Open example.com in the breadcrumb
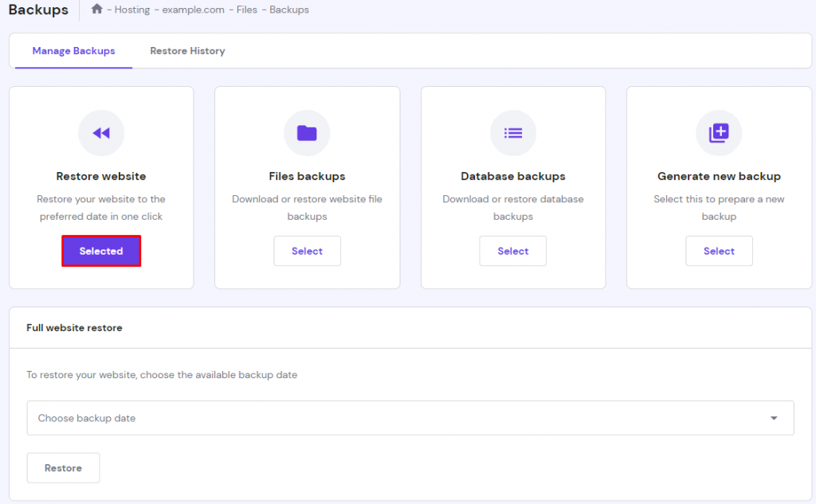 click(192, 10)
